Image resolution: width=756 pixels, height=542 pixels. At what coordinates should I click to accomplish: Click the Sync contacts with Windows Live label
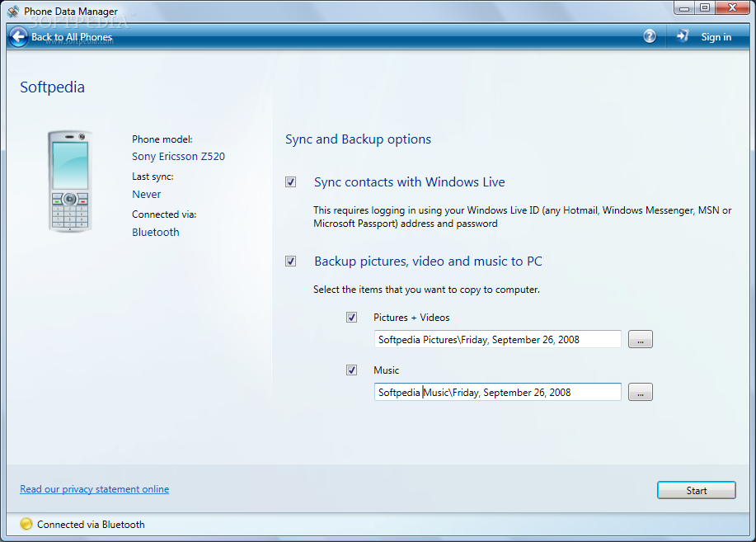coord(410,182)
